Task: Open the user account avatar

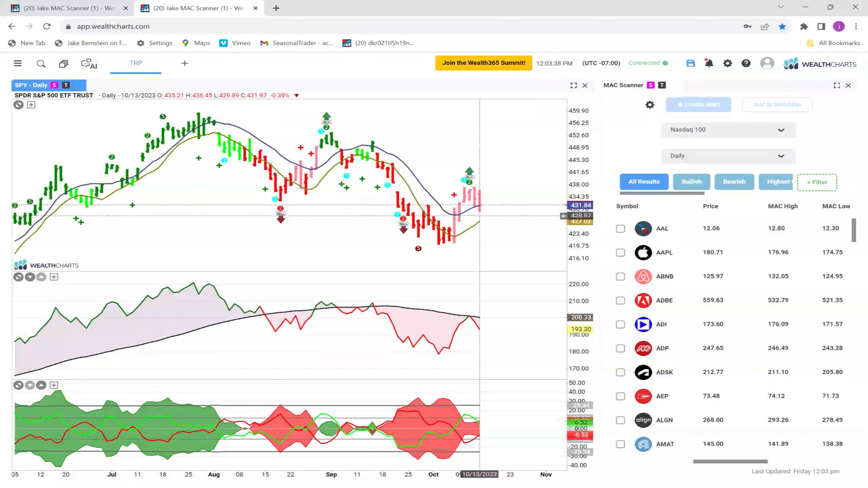Action: click(767, 63)
